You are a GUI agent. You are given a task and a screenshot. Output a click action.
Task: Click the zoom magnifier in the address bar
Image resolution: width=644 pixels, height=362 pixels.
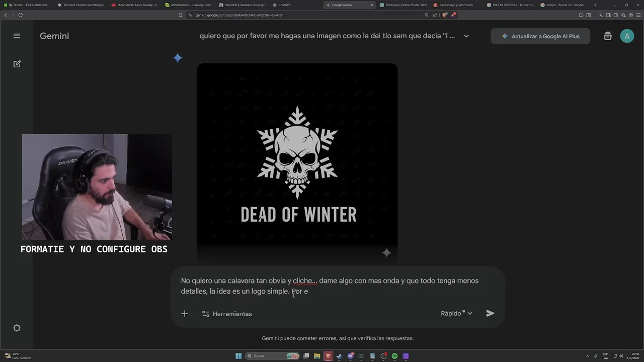tap(427, 15)
